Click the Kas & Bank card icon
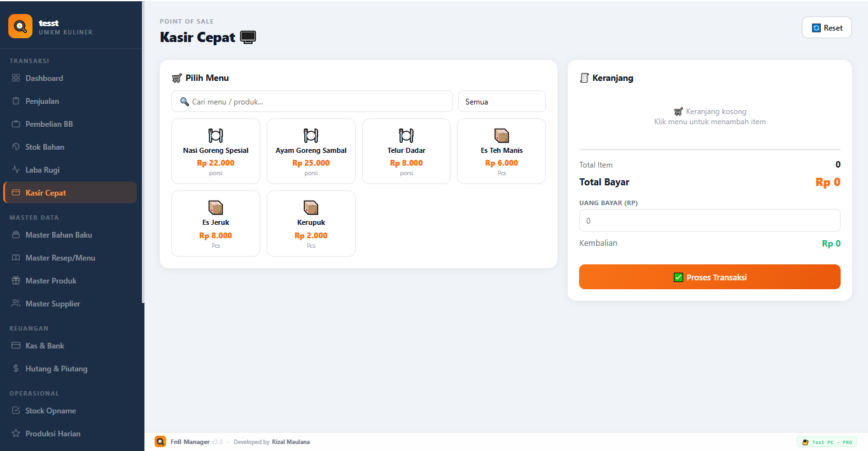 pyautogui.click(x=17, y=345)
